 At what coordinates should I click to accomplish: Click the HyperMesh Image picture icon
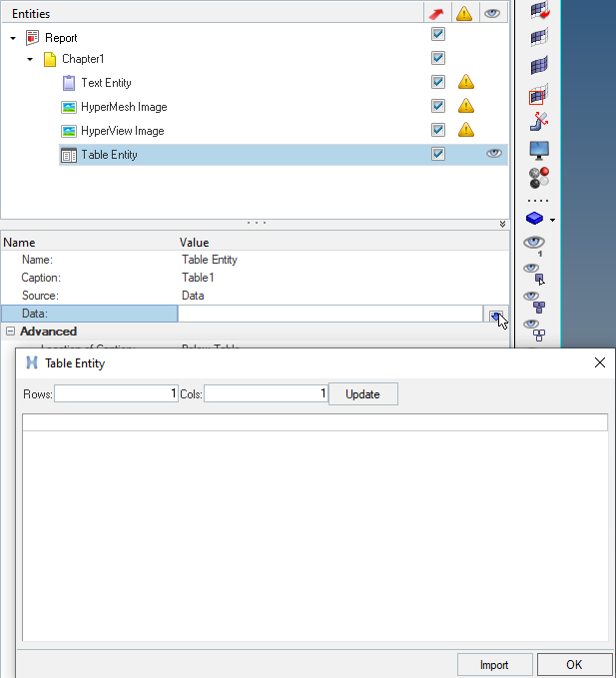[69, 107]
